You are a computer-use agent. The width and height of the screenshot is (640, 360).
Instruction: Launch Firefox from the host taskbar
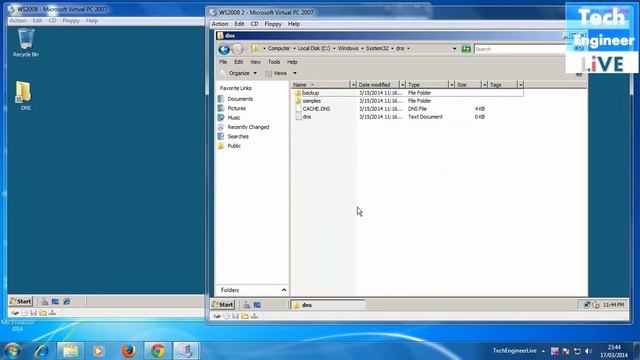coord(129,351)
